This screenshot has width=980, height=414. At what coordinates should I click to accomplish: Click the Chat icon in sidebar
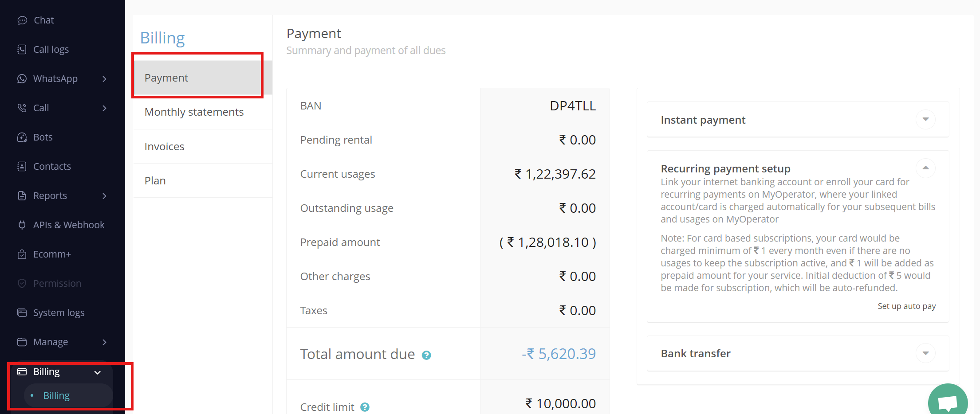pos(22,20)
